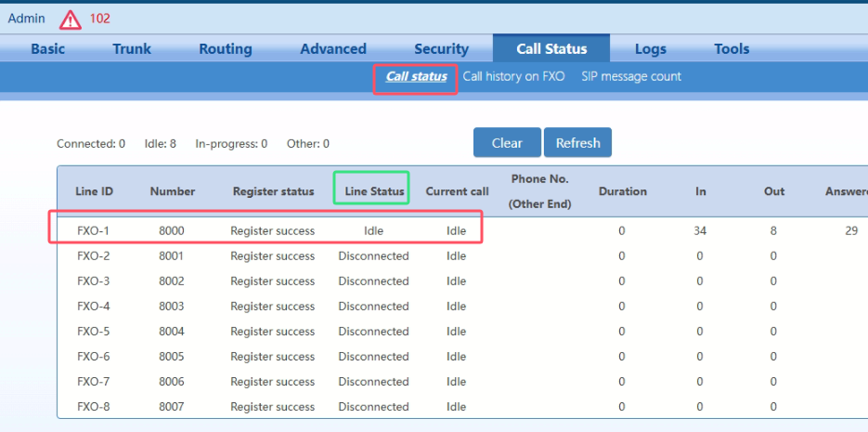Select the Call Status tab
The height and width of the screenshot is (432, 868).
[551, 49]
